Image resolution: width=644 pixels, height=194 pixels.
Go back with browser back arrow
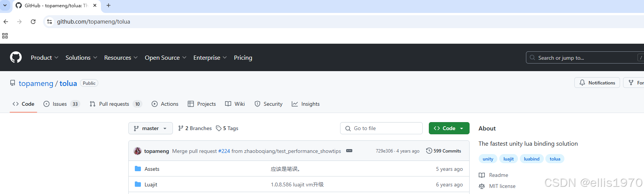6,22
